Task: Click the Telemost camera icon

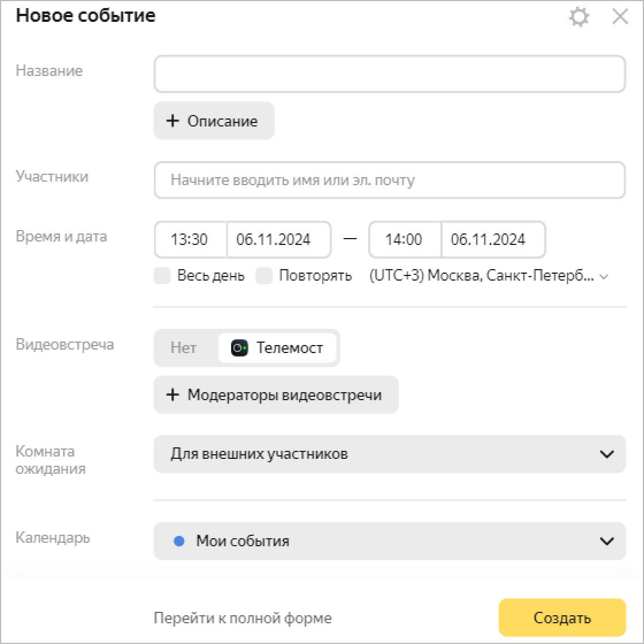Action: point(239,348)
